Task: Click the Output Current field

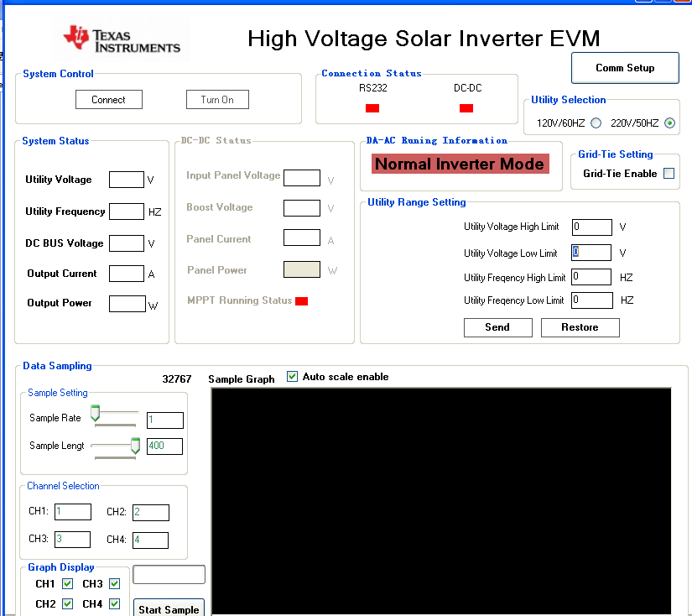Action: 127,274
